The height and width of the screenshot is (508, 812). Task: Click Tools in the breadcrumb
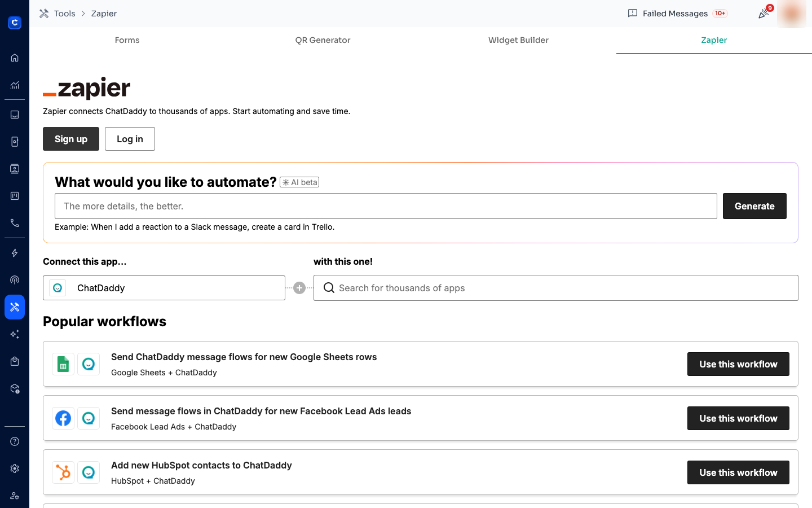[x=65, y=14]
